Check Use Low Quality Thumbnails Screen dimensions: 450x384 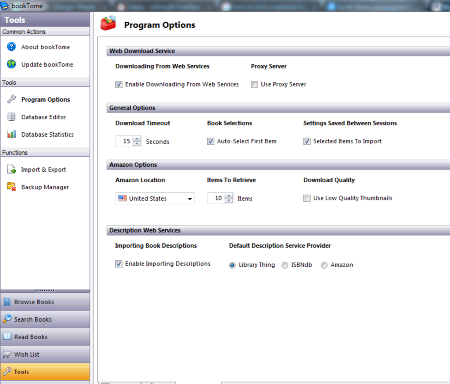click(x=307, y=198)
